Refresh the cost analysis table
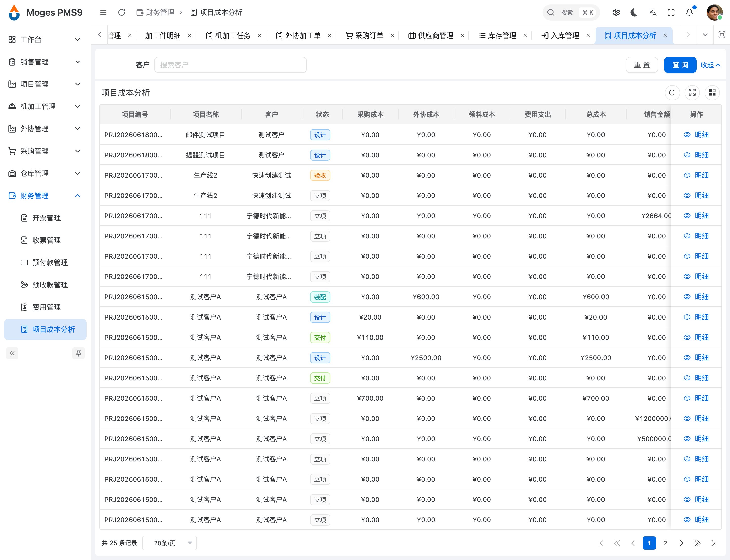Image resolution: width=730 pixels, height=560 pixels. tap(672, 92)
